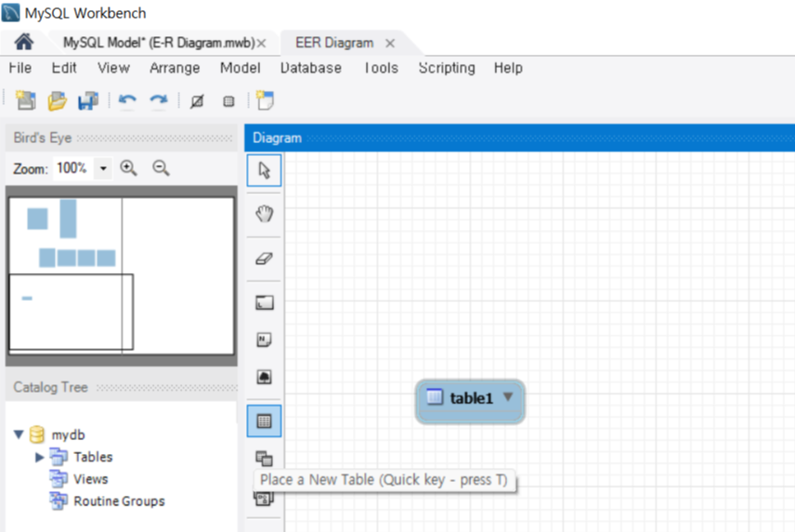Go to the Home screen tab

(x=23, y=42)
